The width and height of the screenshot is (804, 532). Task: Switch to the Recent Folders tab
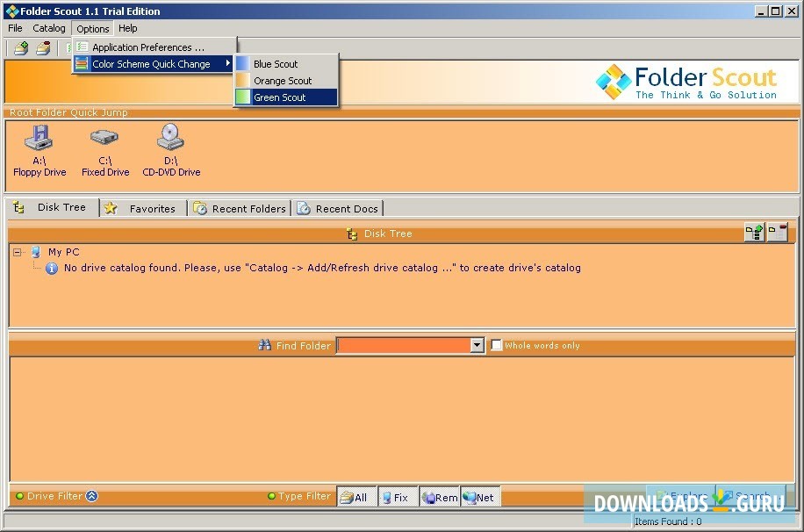240,208
